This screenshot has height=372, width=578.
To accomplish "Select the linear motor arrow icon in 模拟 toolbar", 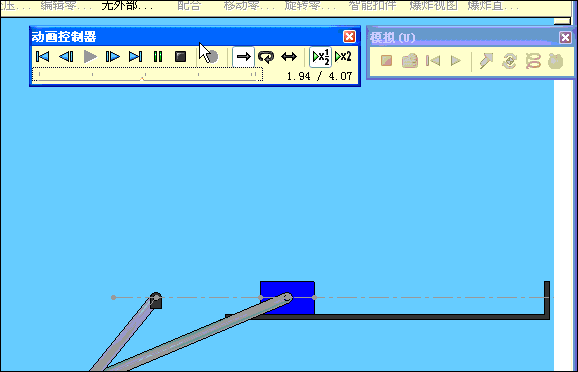I will (x=486, y=60).
